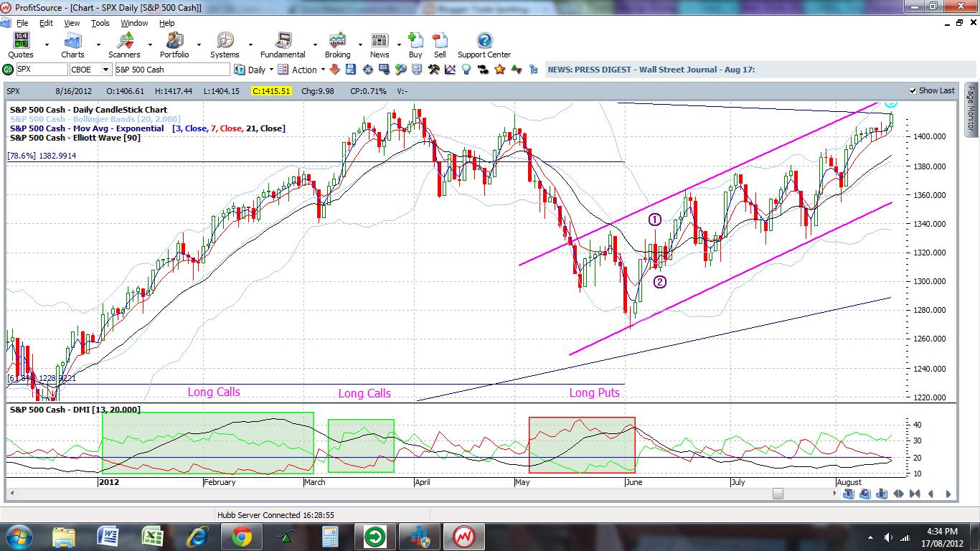Viewport: 980px width, 551px height.
Task: Click the table grid with plus icon
Action: click(384, 70)
